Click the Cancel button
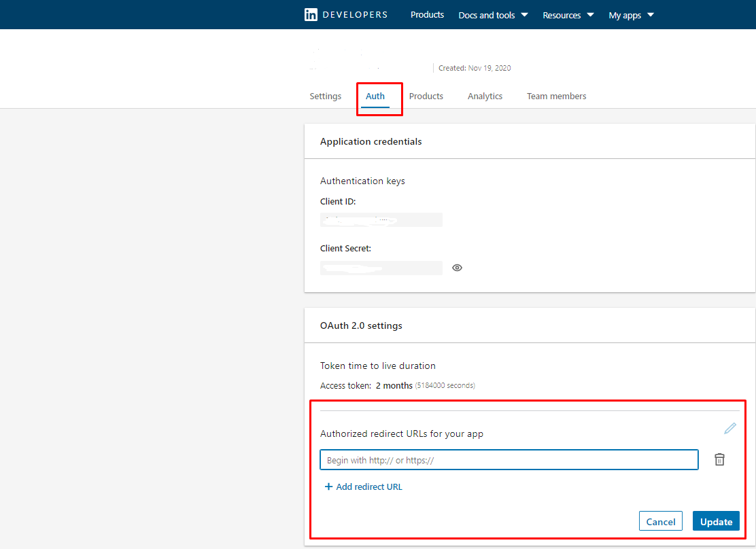 click(661, 521)
